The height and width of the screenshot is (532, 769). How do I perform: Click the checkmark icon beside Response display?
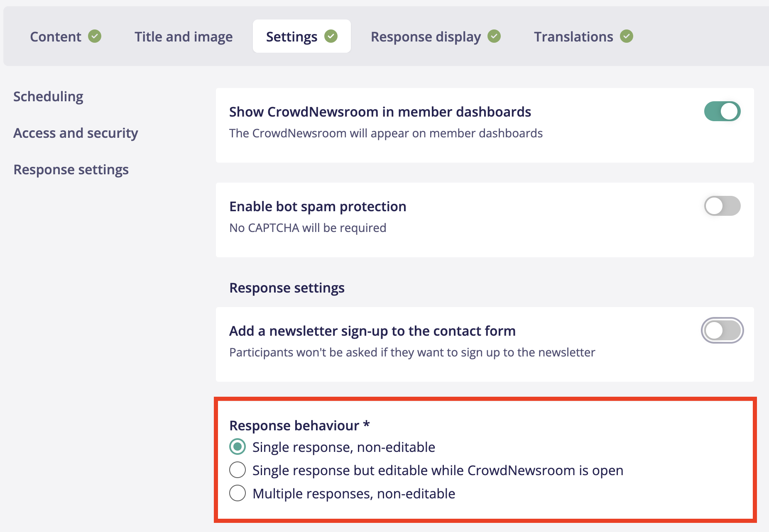tap(494, 36)
